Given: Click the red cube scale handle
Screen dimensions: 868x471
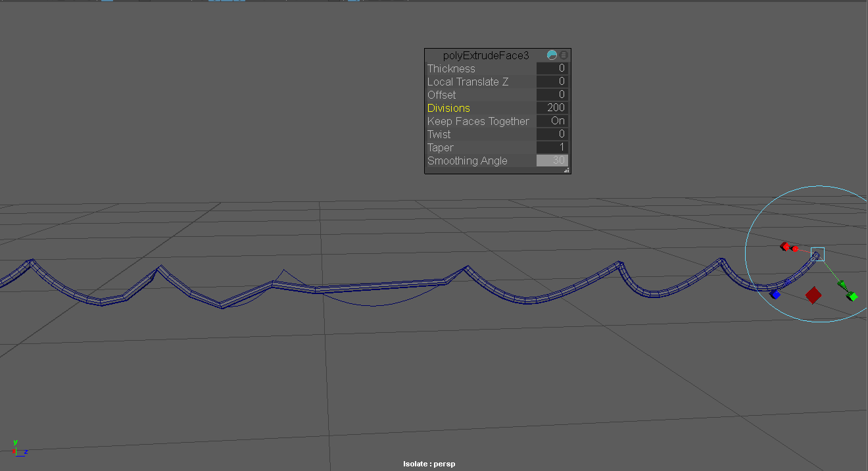Looking at the screenshot, I should click(x=784, y=247).
